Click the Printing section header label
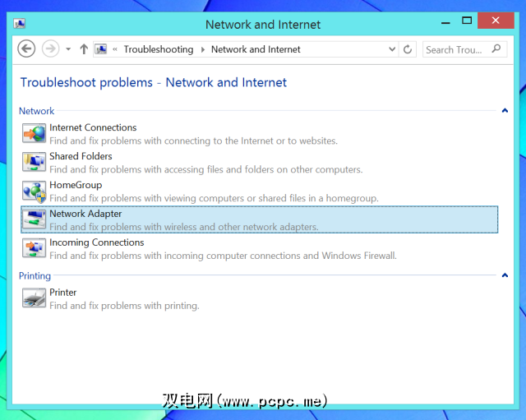This screenshot has width=526, height=420. [35, 275]
